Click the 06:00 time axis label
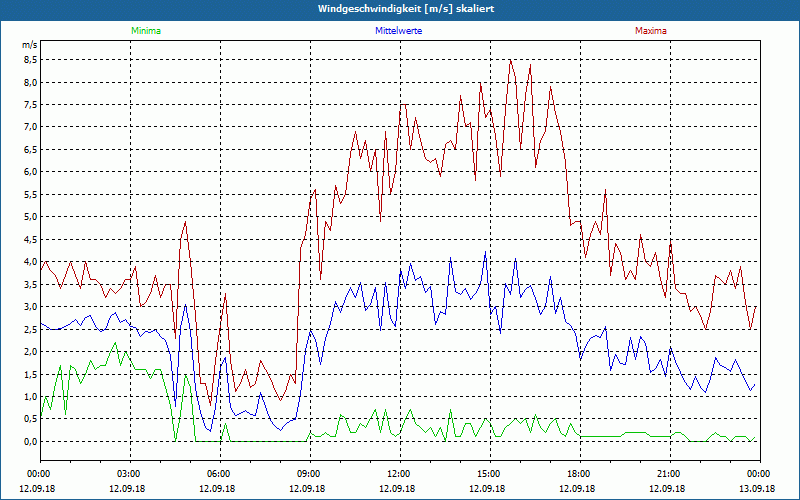This screenshot has height=500, width=800. point(220,474)
